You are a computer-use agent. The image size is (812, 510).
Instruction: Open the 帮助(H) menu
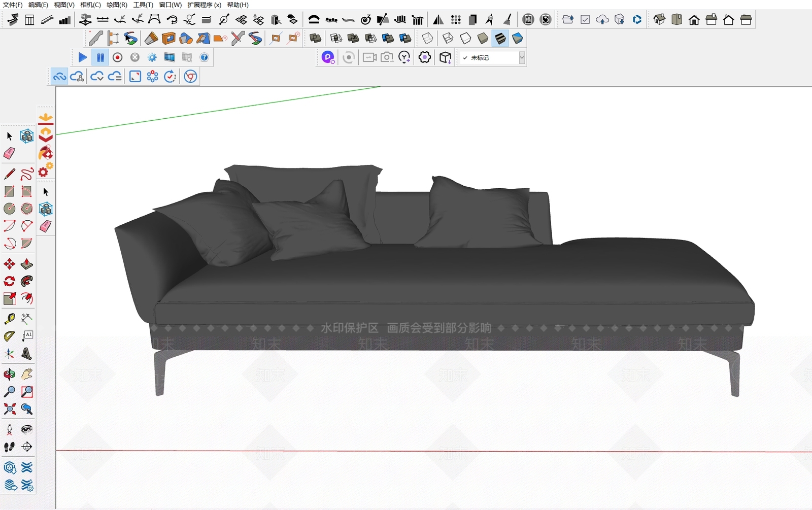(238, 5)
